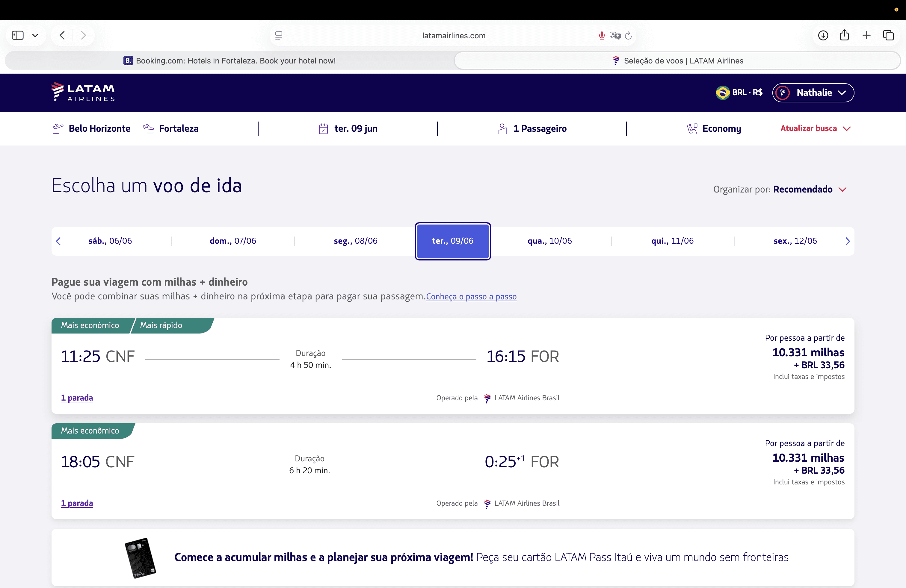Edit the Fortaleza destination
Screen dimensions: 906x588
[x=179, y=128]
